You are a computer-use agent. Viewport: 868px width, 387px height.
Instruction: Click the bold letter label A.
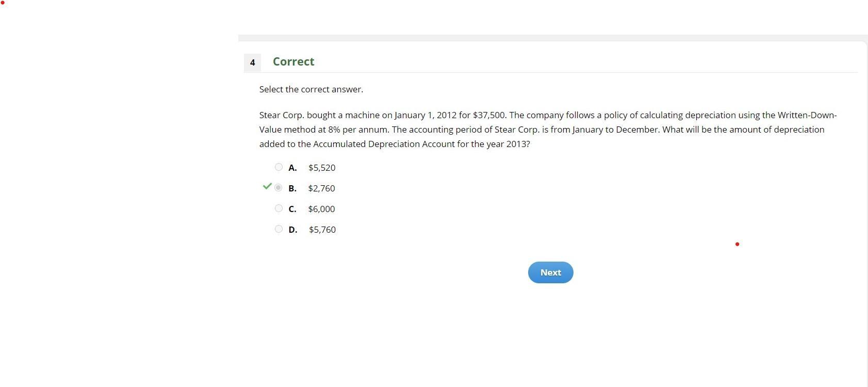292,168
